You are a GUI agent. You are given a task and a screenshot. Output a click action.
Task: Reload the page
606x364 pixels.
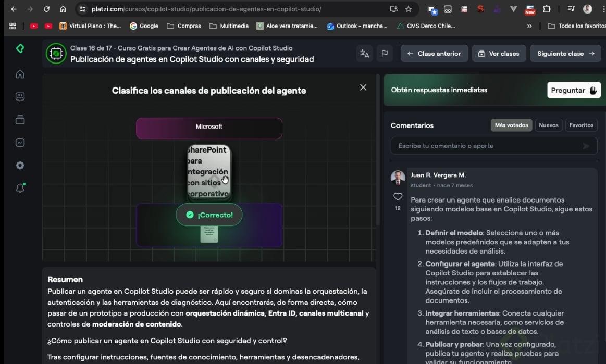coord(46,9)
